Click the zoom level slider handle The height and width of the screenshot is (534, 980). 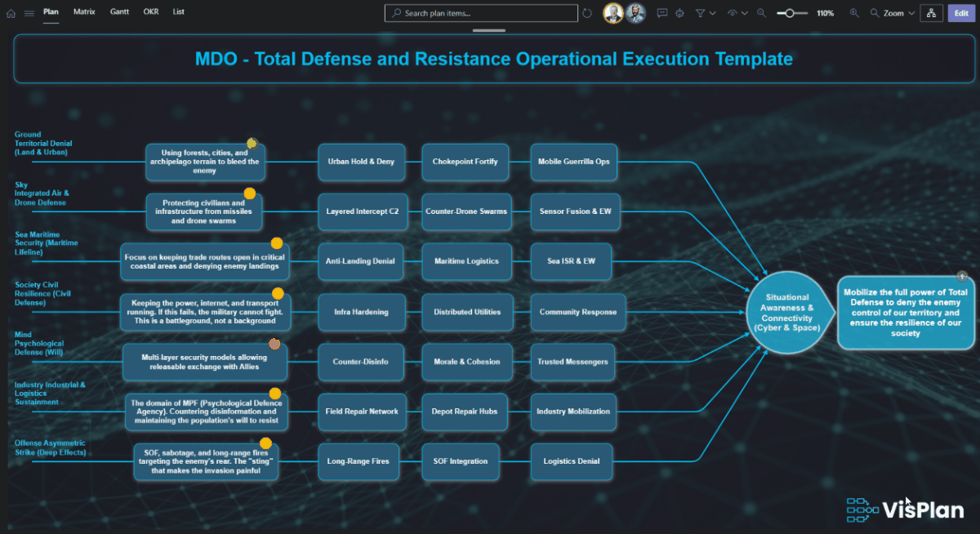790,13
